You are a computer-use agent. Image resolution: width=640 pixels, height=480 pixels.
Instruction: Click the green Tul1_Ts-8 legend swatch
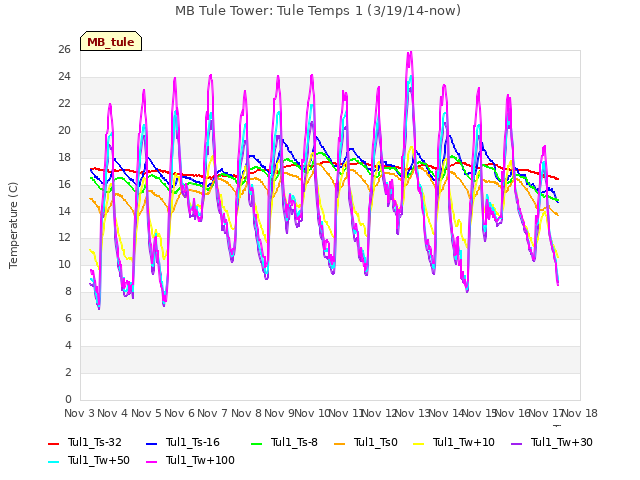pyautogui.click(x=256, y=444)
